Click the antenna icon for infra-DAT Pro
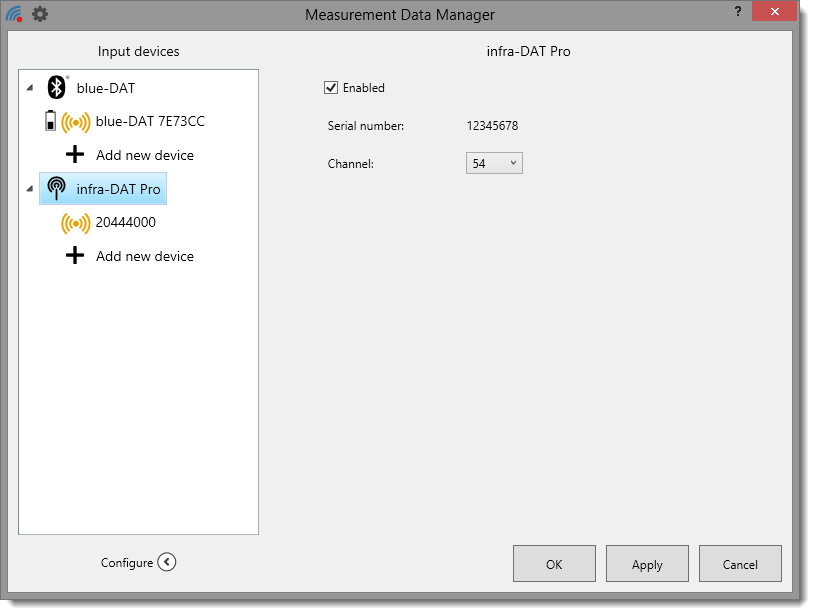The width and height of the screenshot is (815, 615). click(x=57, y=189)
